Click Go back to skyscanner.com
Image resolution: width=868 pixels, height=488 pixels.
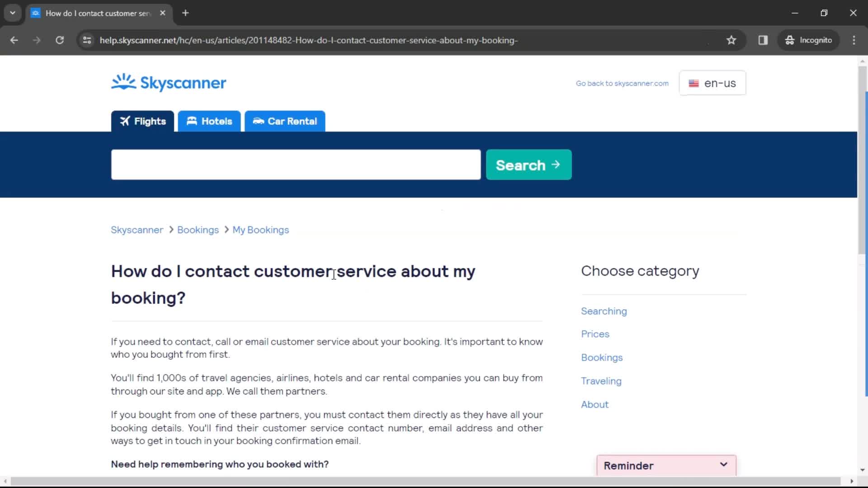pos(623,84)
